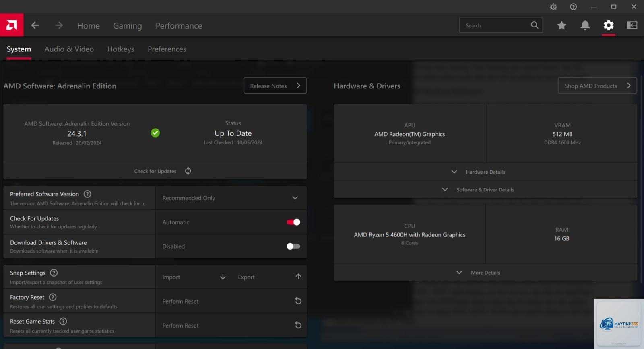Image resolution: width=644 pixels, height=349 pixels.
Task: Switch to Preferences sub-tab
Action: pos(167,49)
